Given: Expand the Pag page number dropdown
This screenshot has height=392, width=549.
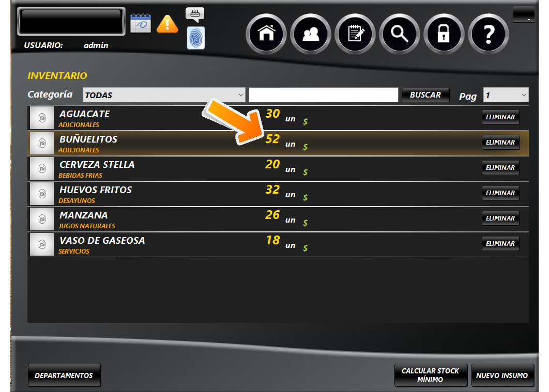Looking at the screenshot, I should (x=506, y=95).
